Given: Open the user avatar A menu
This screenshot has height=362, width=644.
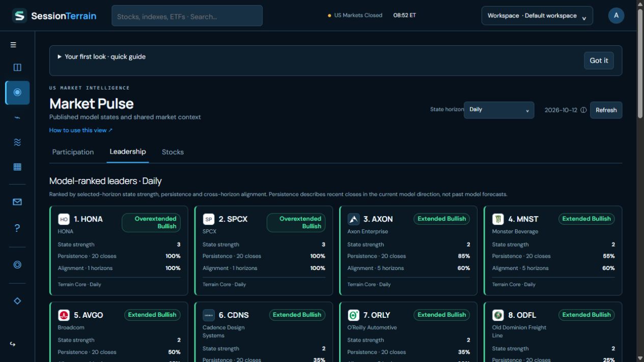Looking at the screenshot, I should (616, 15).
